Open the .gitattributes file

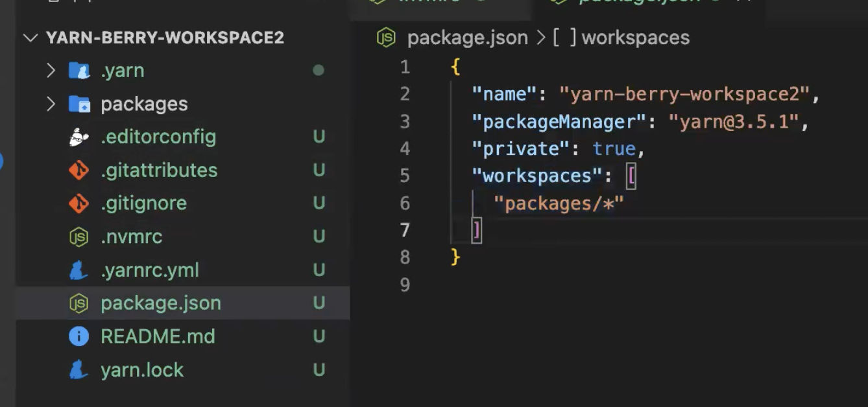tap(159, 170)
